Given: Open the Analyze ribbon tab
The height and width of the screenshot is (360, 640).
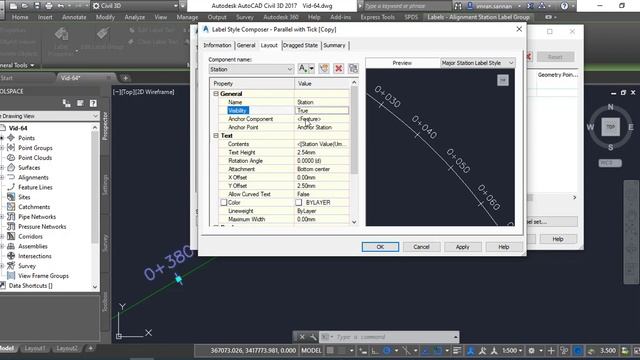Looking at the screenshot, I should pyautogui.click(x=135, y=17).
